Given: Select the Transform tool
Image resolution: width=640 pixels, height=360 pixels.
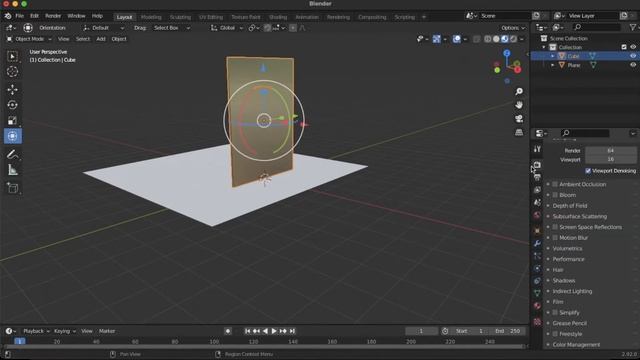Looking at the screenshot, I should point(12,136).
